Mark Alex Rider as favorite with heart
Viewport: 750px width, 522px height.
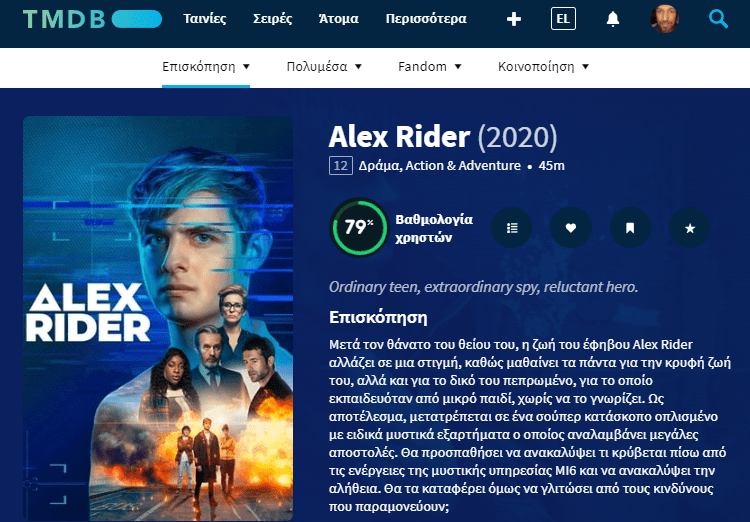(x=571, y=228)
